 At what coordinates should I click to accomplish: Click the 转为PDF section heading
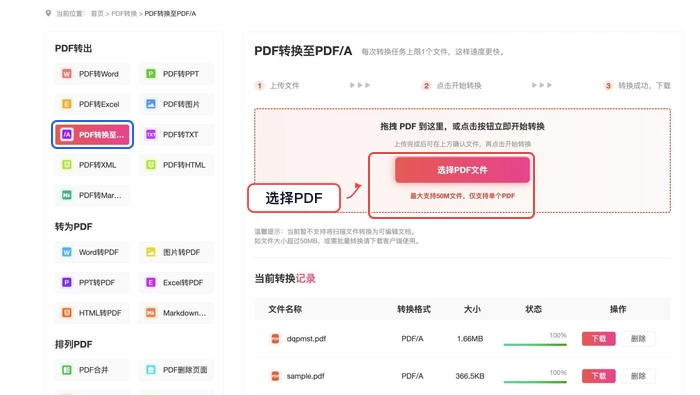74,227
